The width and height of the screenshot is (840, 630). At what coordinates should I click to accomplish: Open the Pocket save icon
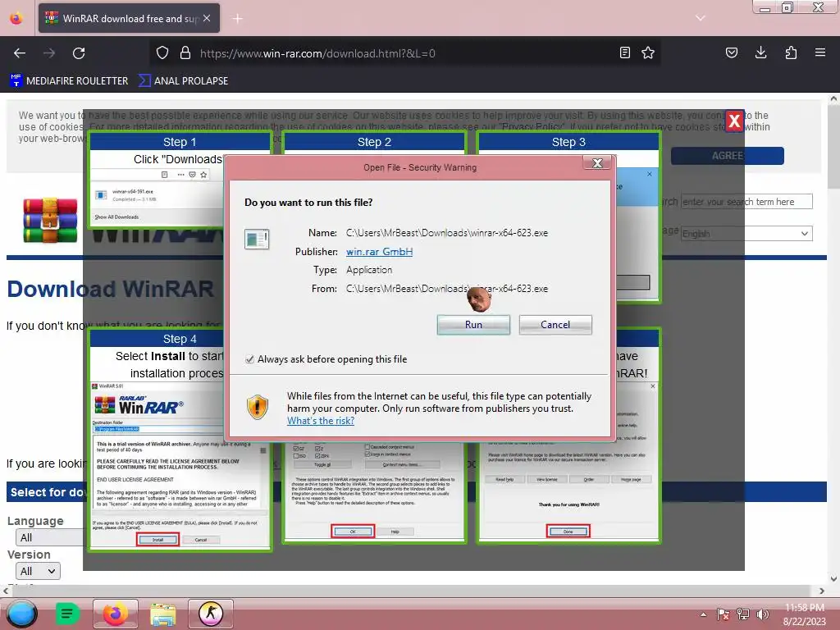point(731,53)
